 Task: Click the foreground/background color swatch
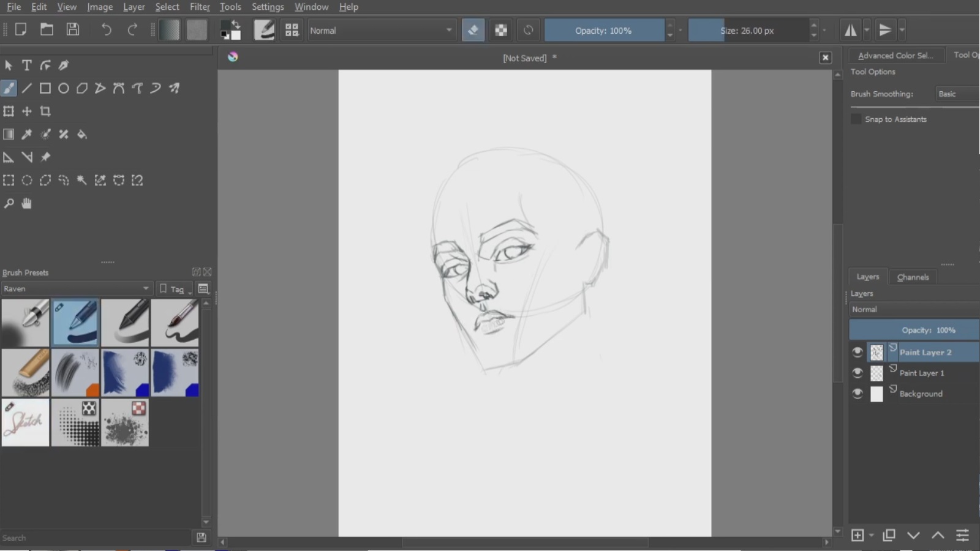pos(230,30)
